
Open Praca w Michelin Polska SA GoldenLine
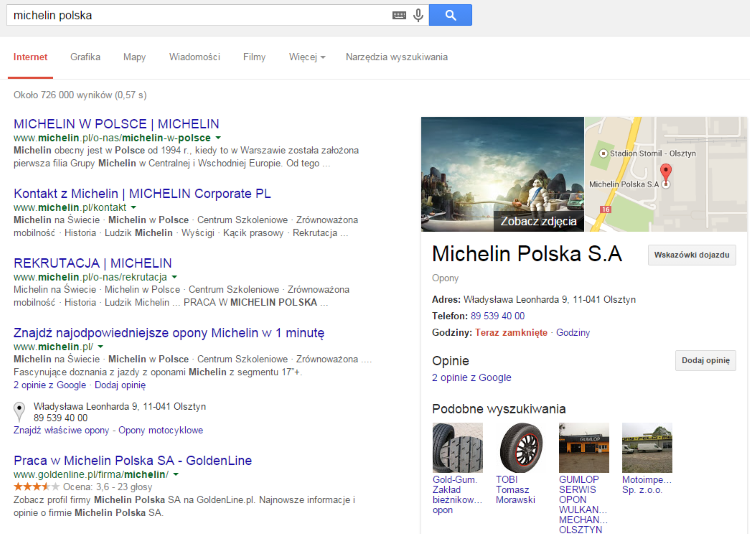pos(132,461)
